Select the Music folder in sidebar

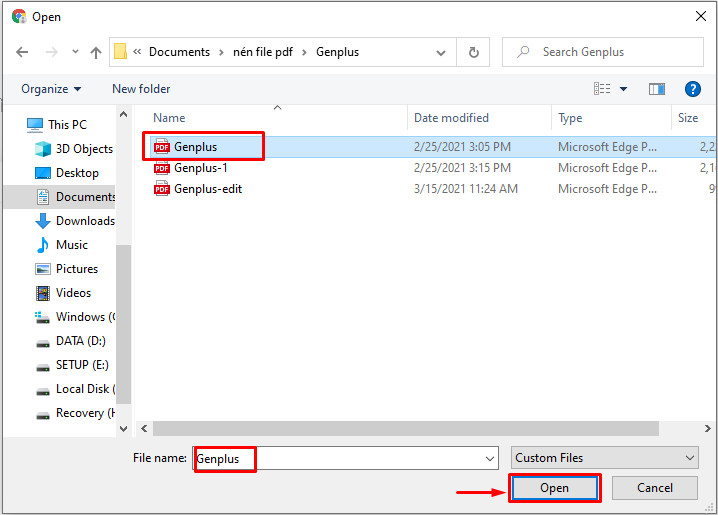click(71, 245)
